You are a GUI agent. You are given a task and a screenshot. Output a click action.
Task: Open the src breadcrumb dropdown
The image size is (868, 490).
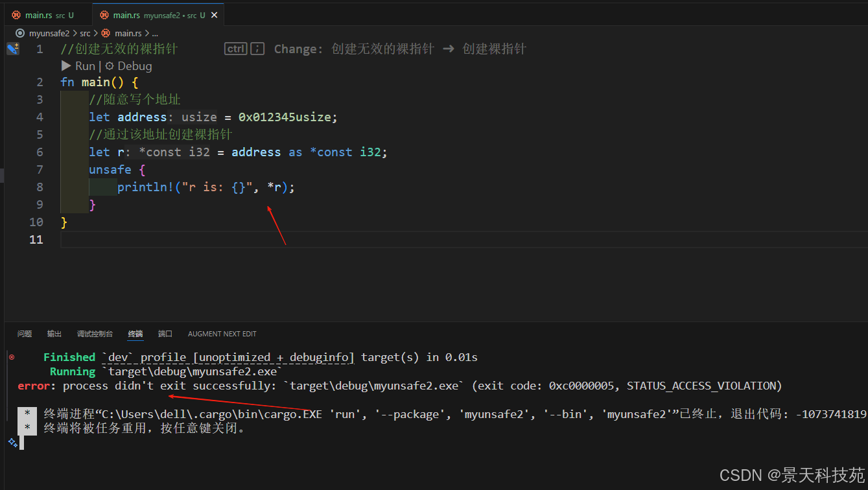click(x=85, y=32)
